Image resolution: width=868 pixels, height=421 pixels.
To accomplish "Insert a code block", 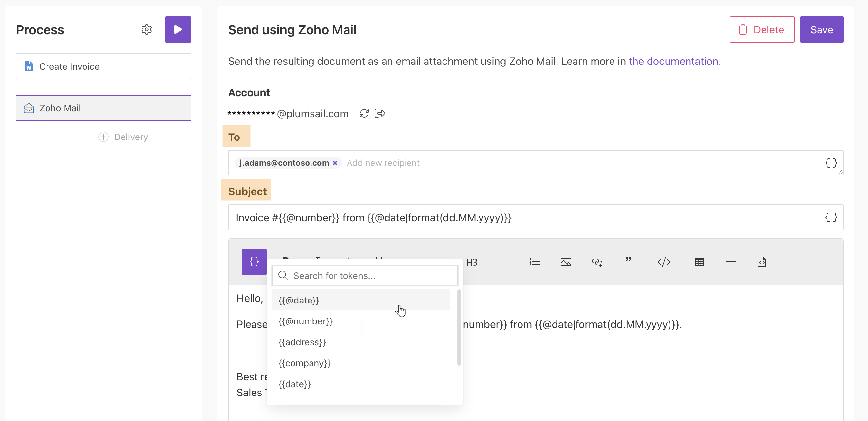I will [664, 262].
